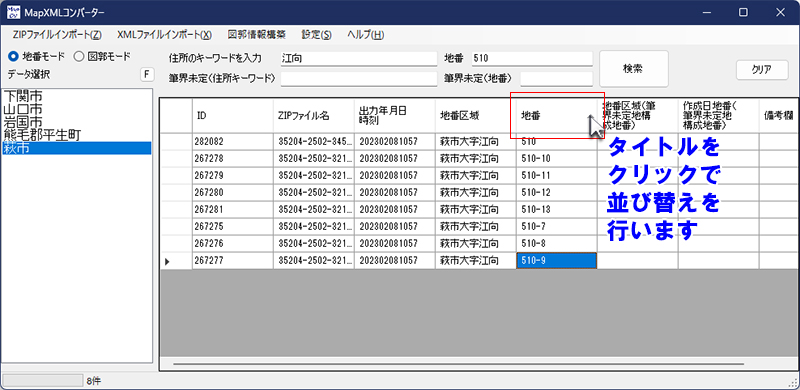The image size is (800, 390).
Task: Click the クリア button
Action: (x=762, y=70)
